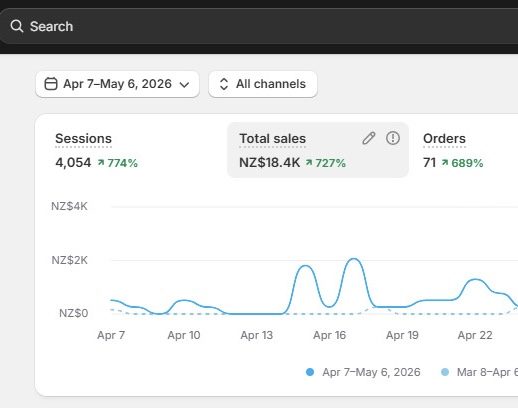Click the 71 orders value
518x408 pixels.
(430, 163)
